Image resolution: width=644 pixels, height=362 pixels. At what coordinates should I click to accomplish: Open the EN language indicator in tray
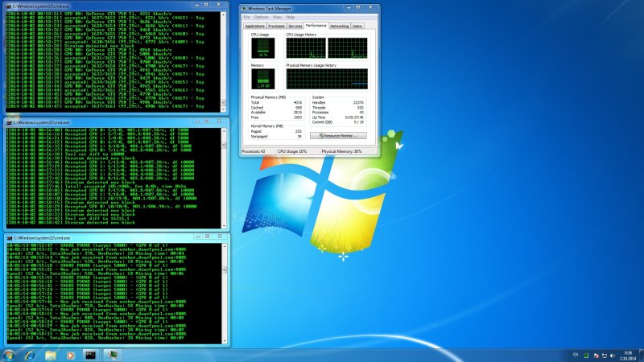tap(576, 355)
